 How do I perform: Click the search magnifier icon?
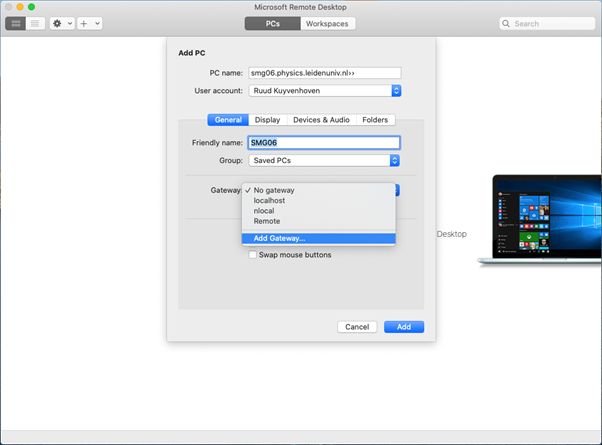pyautogui.click(x=505, y=23)
